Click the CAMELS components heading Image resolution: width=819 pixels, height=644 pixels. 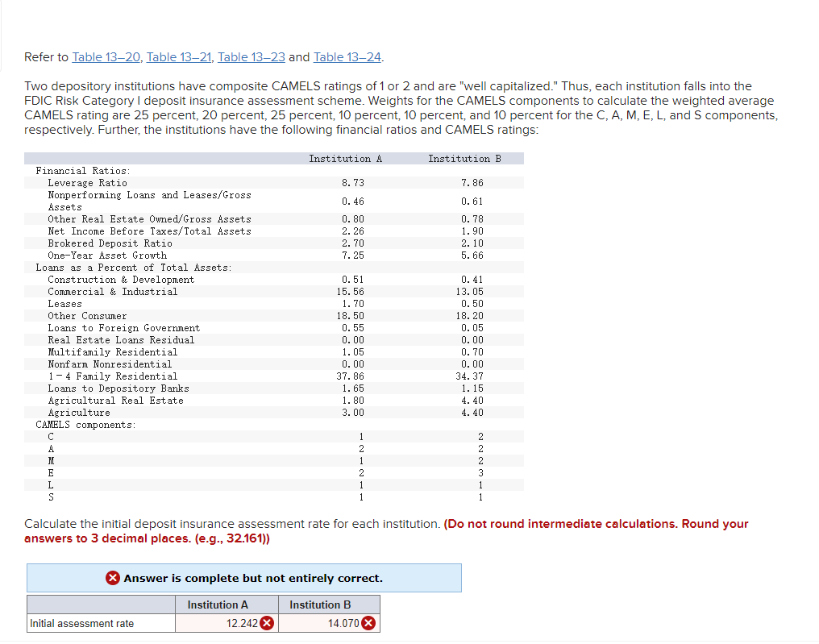[x=85, y=425]
